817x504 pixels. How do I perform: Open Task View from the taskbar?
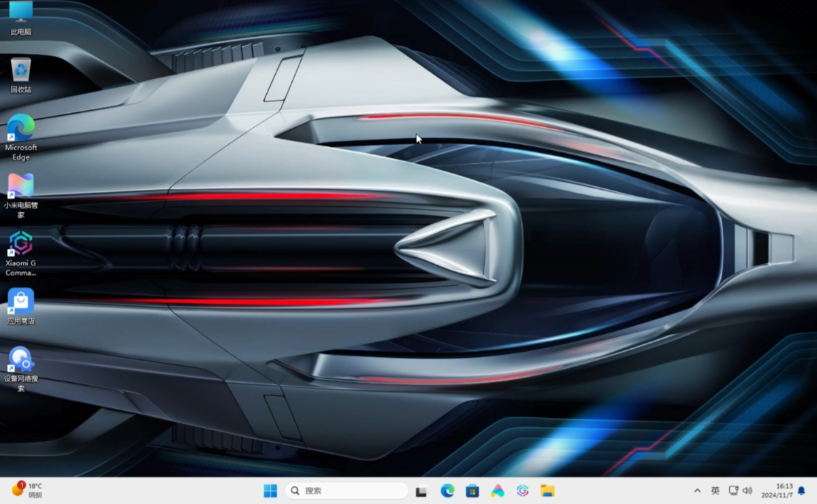tap(422, 490)
